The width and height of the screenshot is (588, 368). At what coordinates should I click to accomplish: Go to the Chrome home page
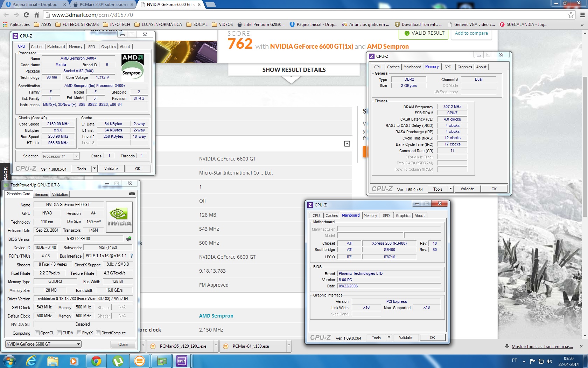pyautogui.click(x=36, y=15)
